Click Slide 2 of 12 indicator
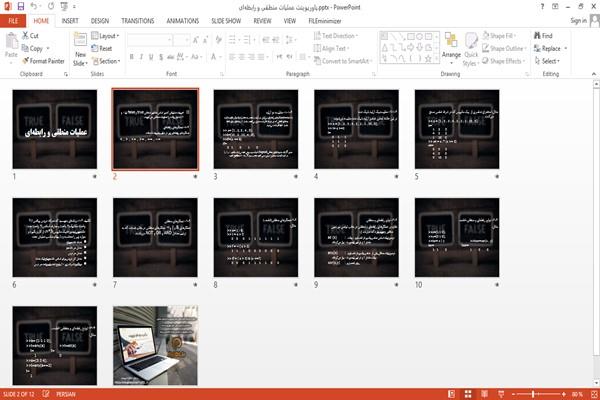 [x=18, y=394]
